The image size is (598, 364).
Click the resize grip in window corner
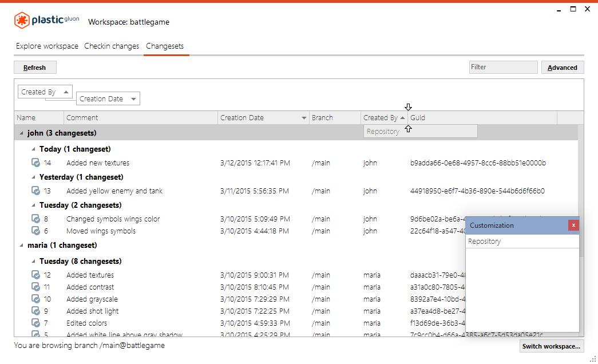click(x=593, y=359)
